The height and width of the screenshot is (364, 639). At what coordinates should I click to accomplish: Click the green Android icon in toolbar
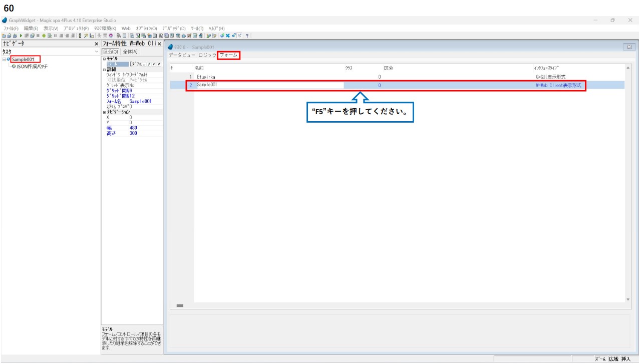point(44,36)
